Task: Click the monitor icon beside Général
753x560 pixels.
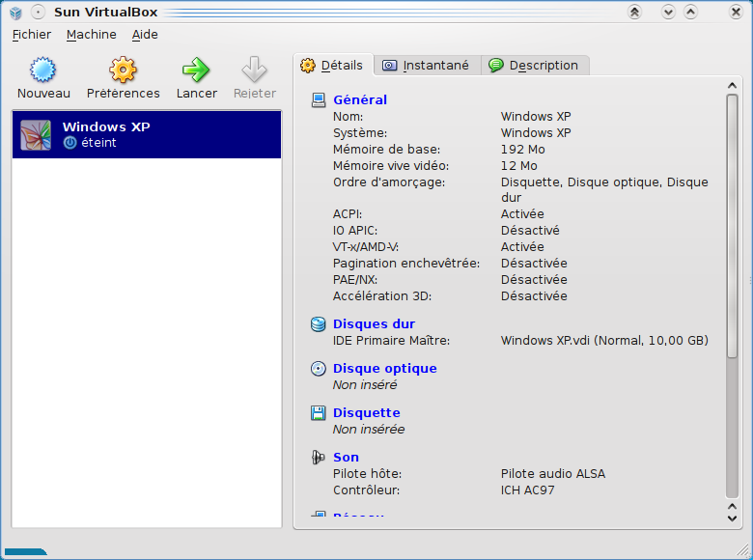Action: click(319, 99)
